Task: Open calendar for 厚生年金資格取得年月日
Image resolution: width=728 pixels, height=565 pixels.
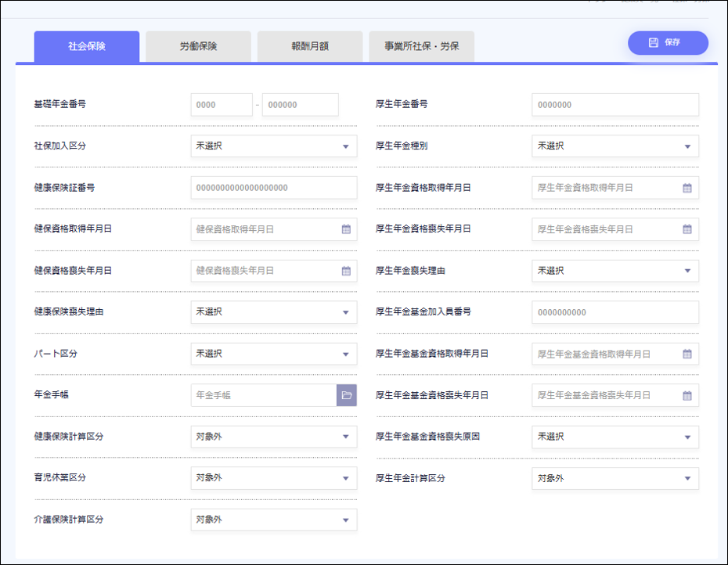Action: point(687,188)
